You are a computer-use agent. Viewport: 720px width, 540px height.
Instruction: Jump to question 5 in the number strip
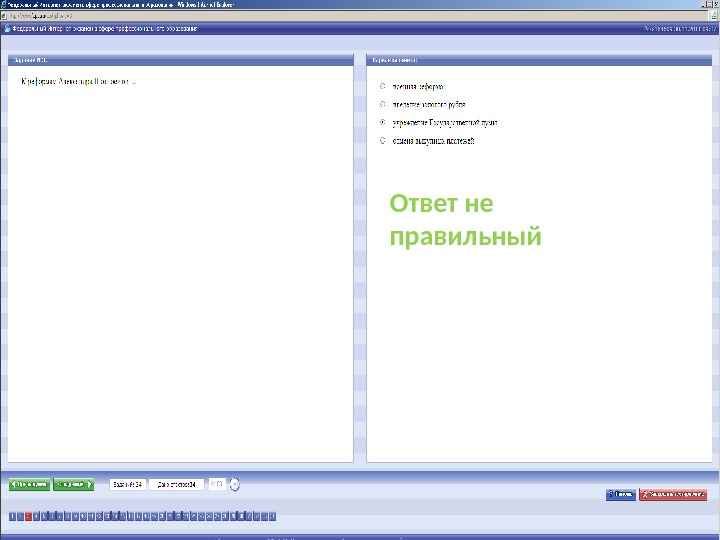coord(44,517)
